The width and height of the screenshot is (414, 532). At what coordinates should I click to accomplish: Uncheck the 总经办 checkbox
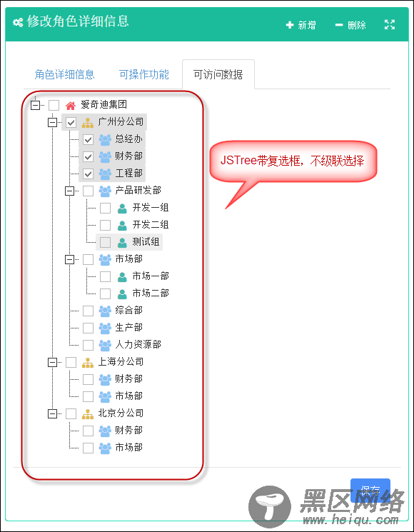(89, 139)
